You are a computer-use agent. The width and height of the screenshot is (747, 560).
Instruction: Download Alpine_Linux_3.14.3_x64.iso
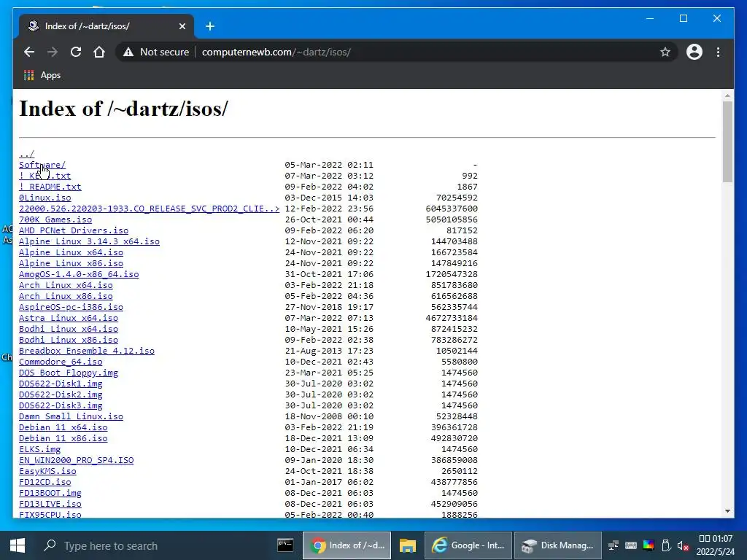pyautogui.click(x=89, y=241)
